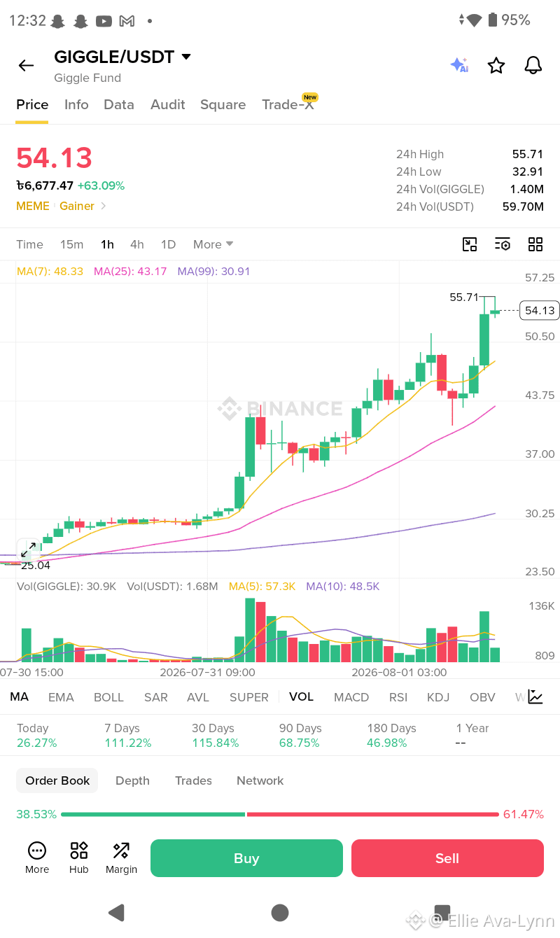560x938 pixels.
Task: Add GIGGLE/USDT to favorites with star
Action: coord(496,66)
